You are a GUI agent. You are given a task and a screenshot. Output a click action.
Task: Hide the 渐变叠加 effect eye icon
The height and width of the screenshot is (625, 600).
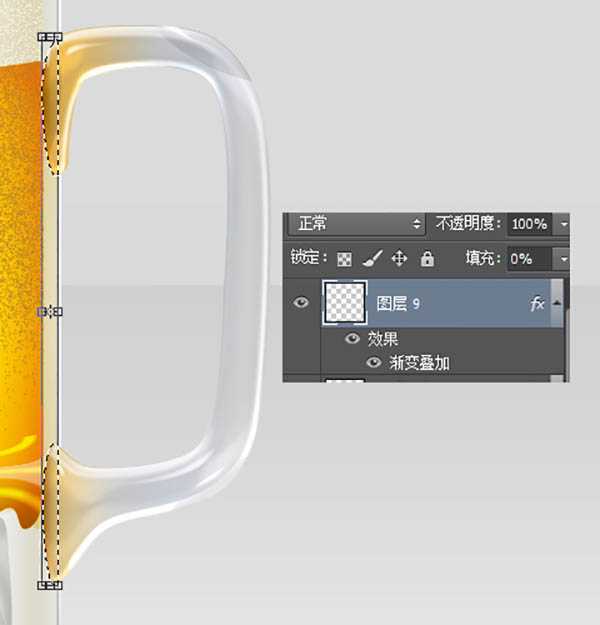[x=374, y=362]
